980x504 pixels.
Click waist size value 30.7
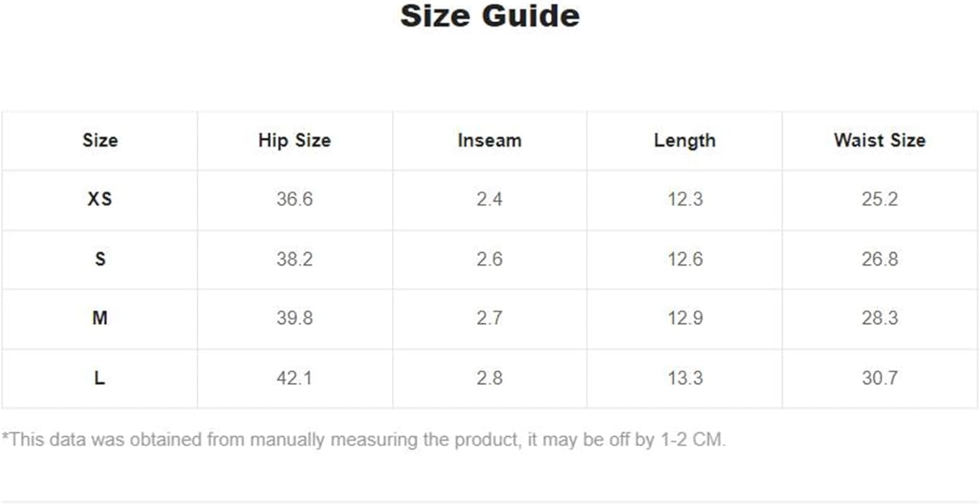point(879,378)
